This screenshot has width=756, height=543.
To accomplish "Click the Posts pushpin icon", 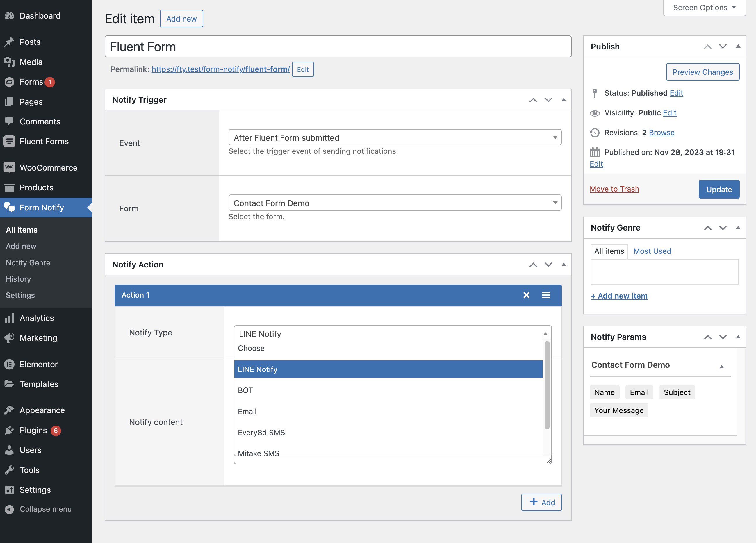I will click(9, 42).
